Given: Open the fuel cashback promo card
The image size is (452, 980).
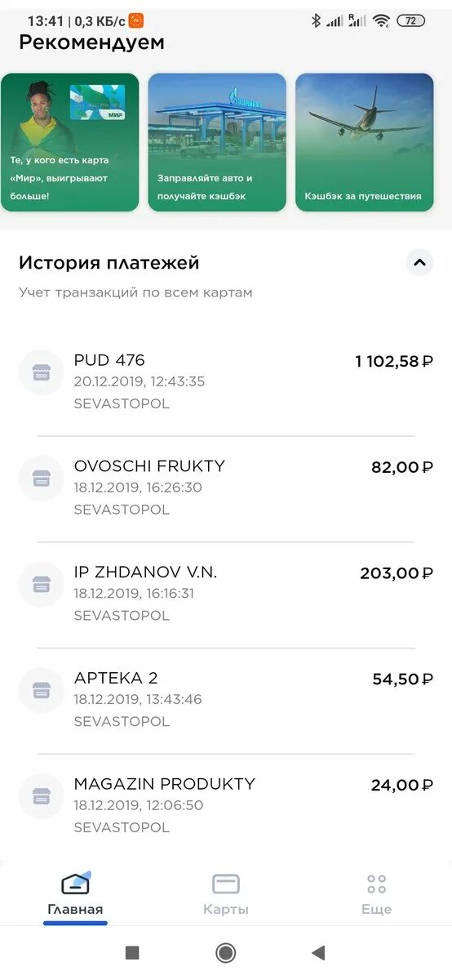Looking at the screenshot, I should tap(217, 142).
